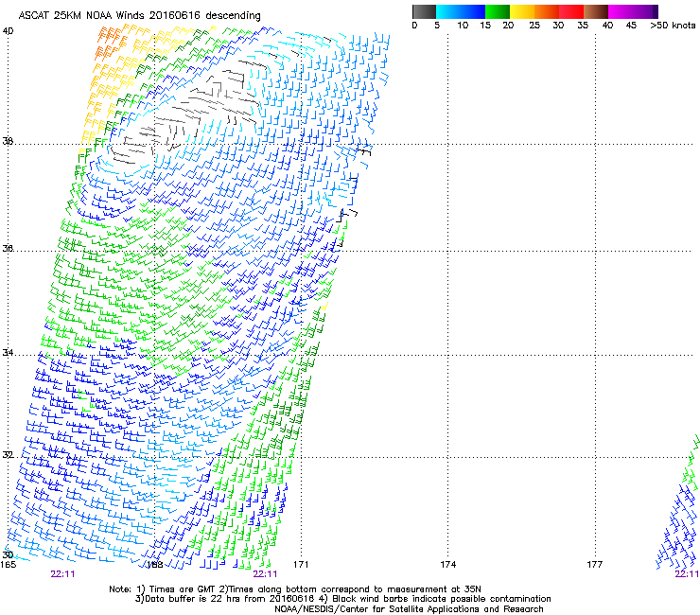The width and height of the screenshot is (700, 615).
Task: Click the green 15-20 knots legend segment
Action: [498, 11]
